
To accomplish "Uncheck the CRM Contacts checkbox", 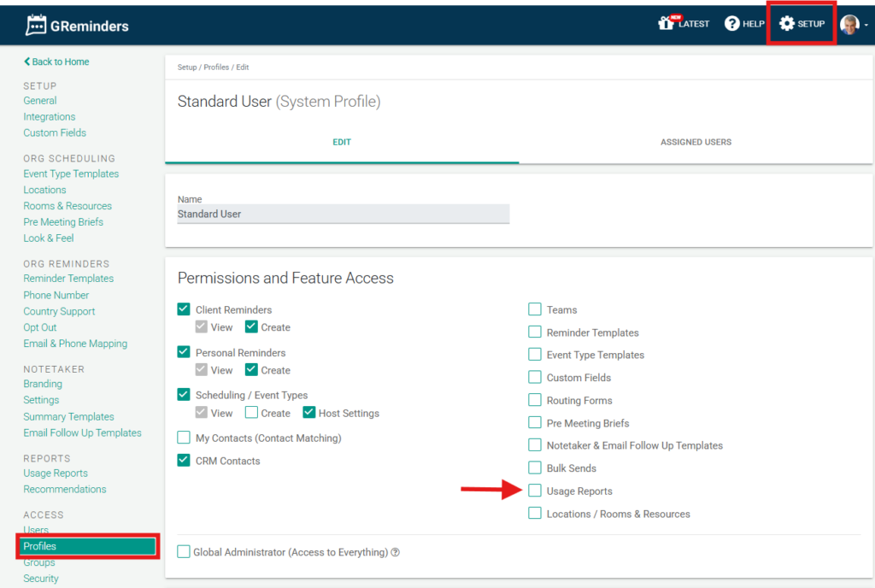I will click(x=184, y=461).
